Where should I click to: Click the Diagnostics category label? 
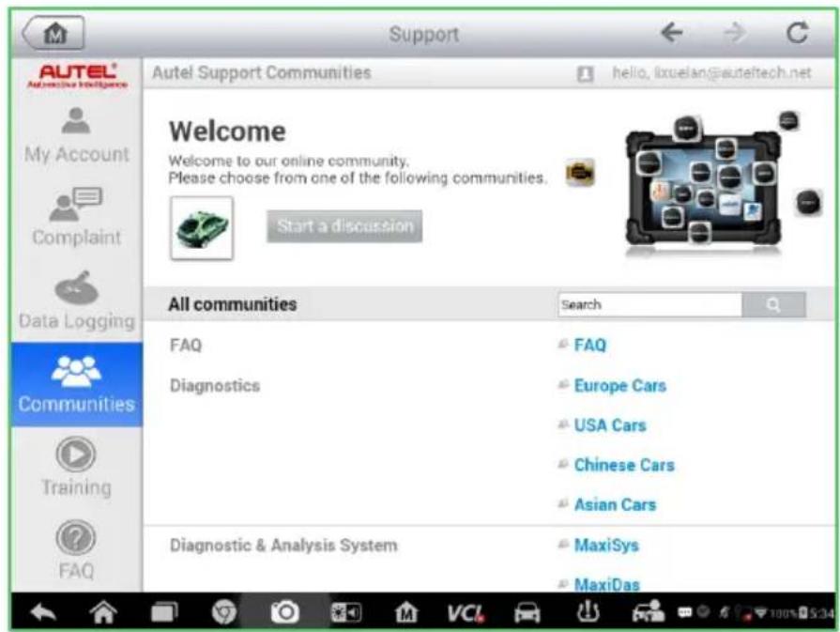(215, 385)
